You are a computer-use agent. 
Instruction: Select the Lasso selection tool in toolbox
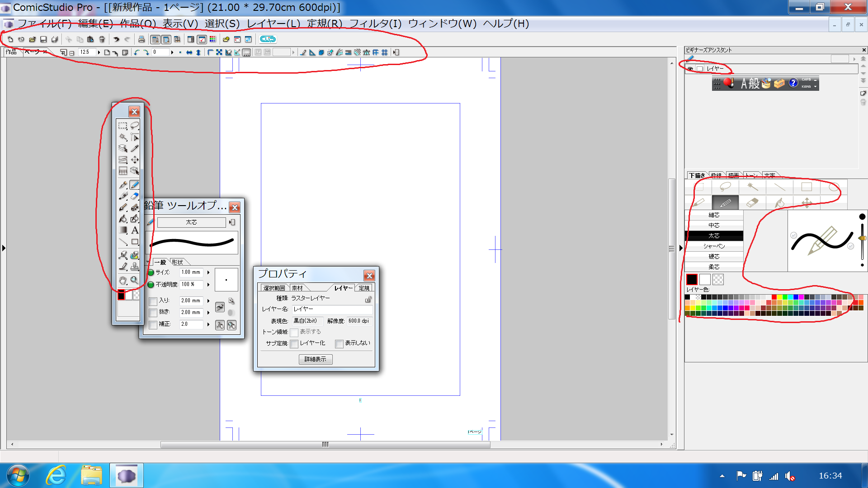[135, 126]
